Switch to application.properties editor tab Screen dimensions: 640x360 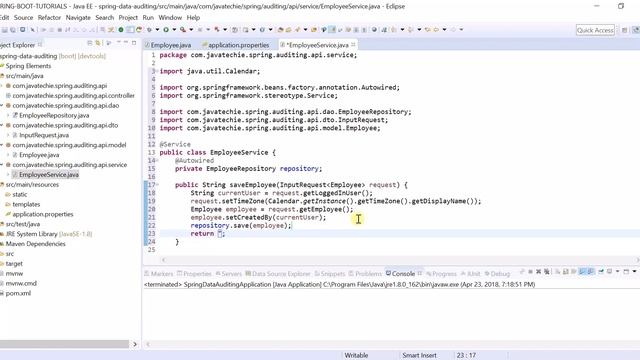pos(236,45)
